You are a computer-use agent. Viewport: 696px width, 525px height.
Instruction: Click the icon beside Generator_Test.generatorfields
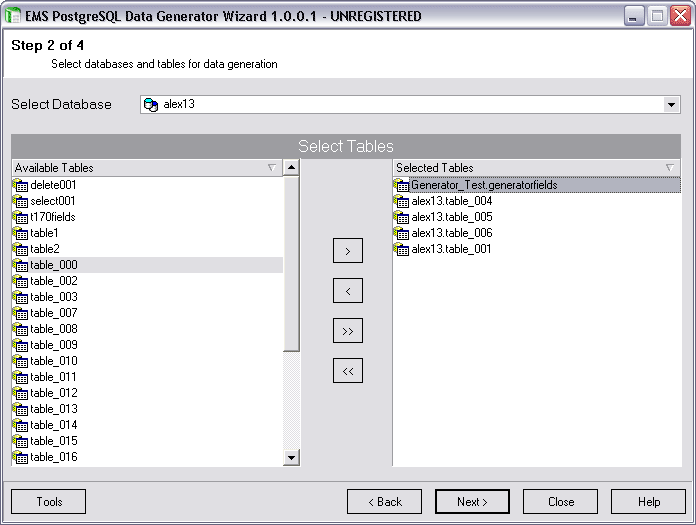click(401, 185)
